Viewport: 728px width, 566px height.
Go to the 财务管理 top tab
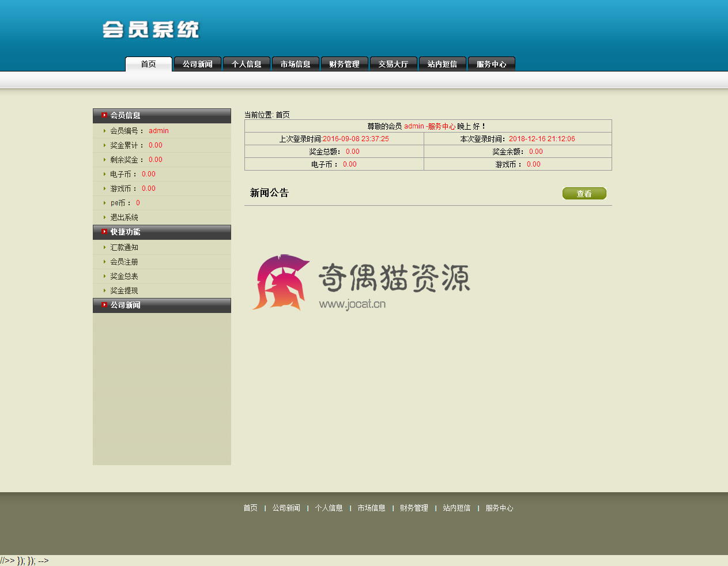pos(345,64)
